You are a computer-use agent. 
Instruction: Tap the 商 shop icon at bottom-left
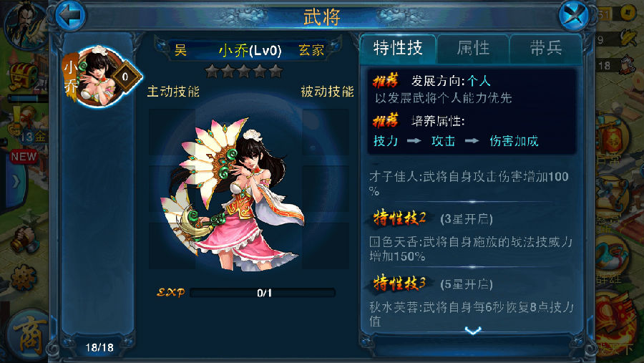pyautogui.click(x=29, y=336)
